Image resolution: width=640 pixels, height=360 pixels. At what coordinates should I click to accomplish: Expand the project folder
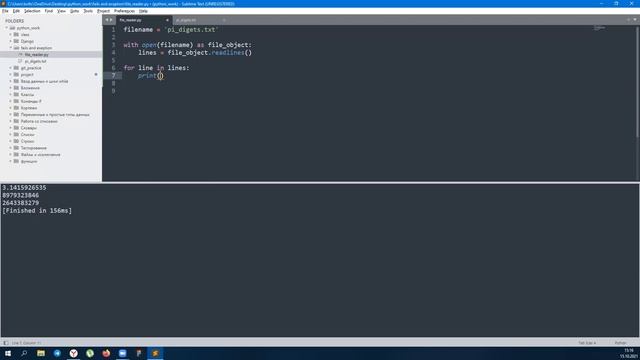tap(11, 75)
